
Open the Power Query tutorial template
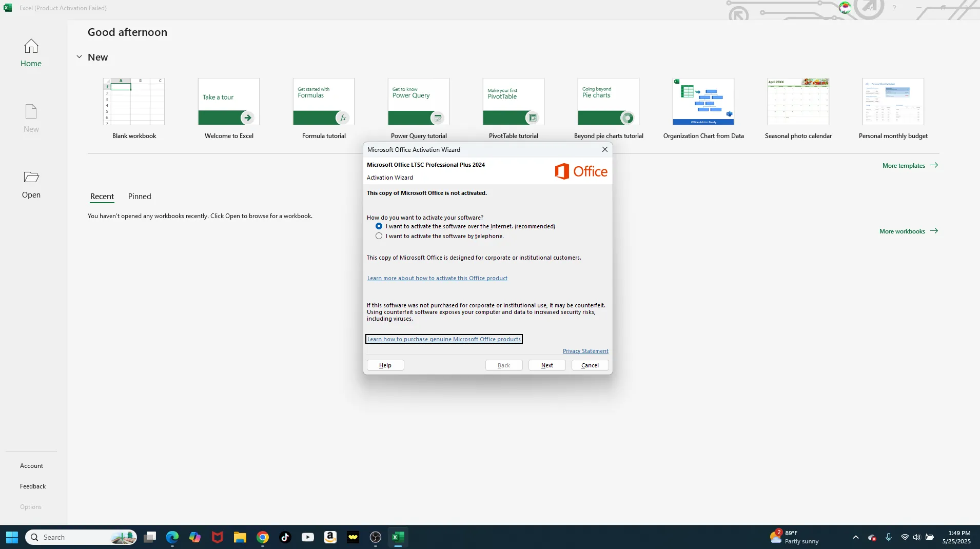[419, 109]
